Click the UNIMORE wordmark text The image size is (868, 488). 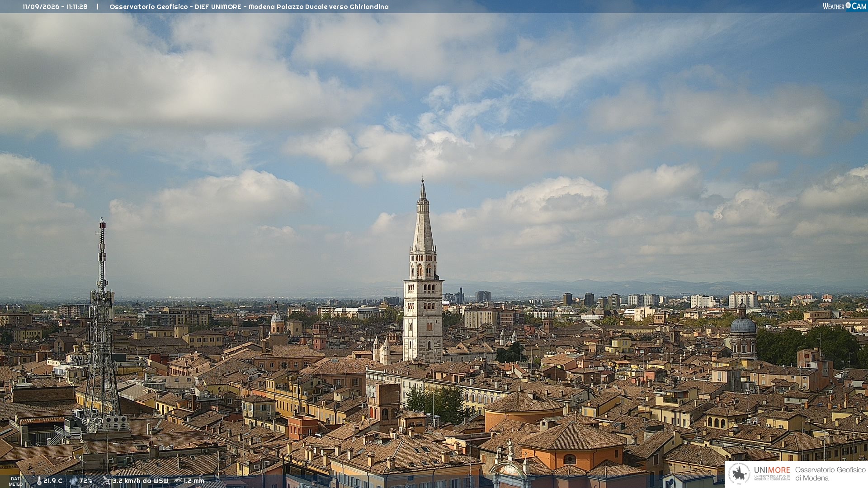(x=772, y=470)
